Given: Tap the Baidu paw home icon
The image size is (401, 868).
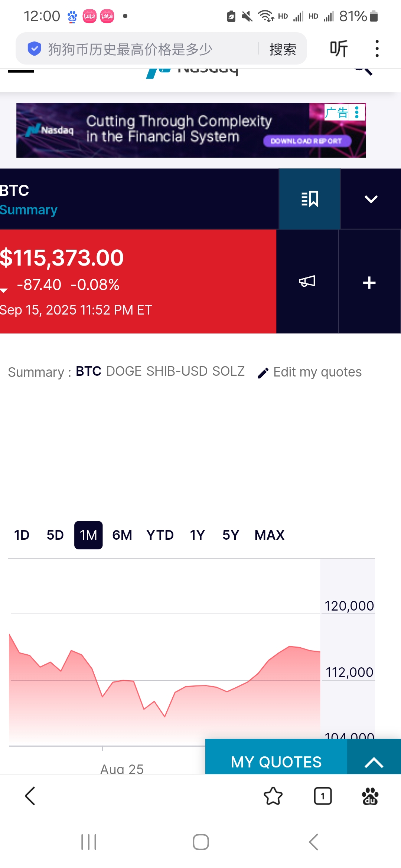Looking at the screenshot, I should pyautogui.click(x=370, y=796).
